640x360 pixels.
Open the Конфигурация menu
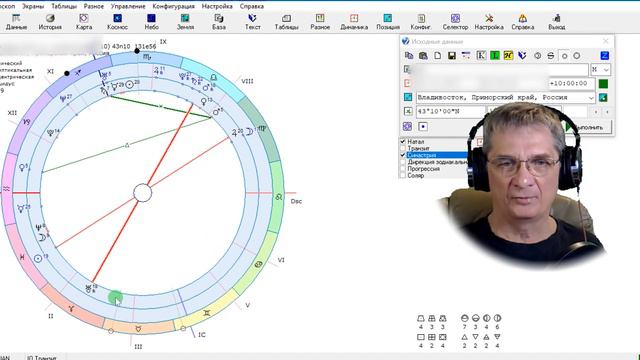pos(173,6)
